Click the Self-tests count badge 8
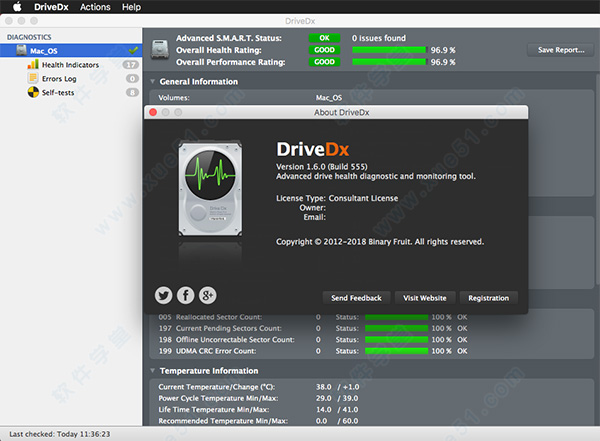Image resolution: width=600 pixels, height=441 pixels. pyautogui.click(x=132, y=92)
